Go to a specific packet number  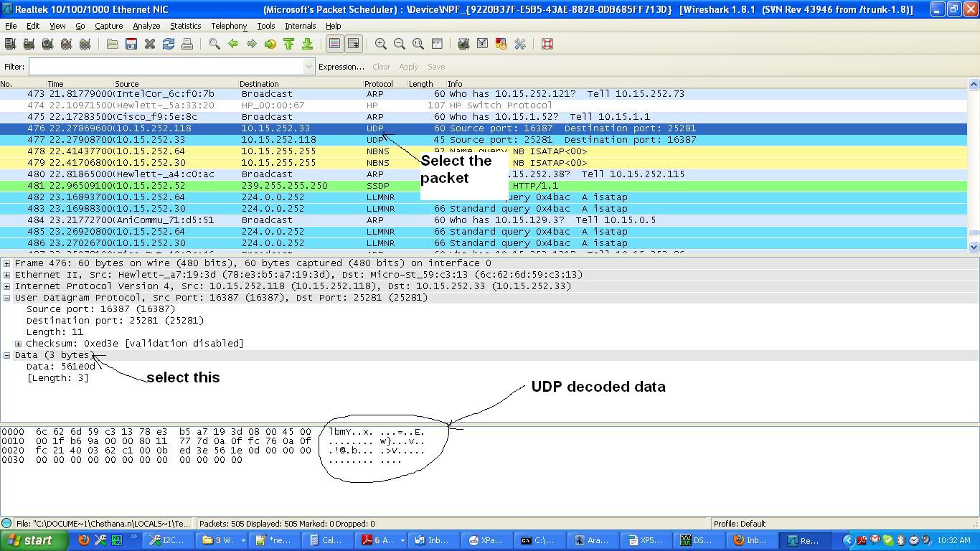[270, 44]
